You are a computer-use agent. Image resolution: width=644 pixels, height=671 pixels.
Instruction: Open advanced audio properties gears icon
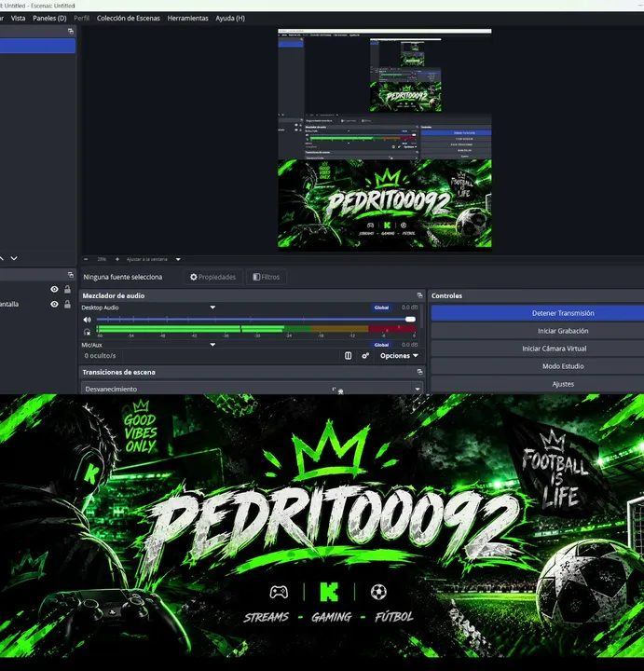(x=365, y=356)
